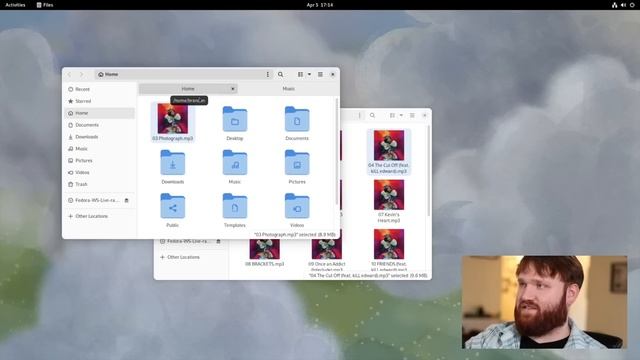Image resolution: width=640 pixels, height=360 pixels.
Task: Open Music in the front window sidebar
Action: pos(100,149)
